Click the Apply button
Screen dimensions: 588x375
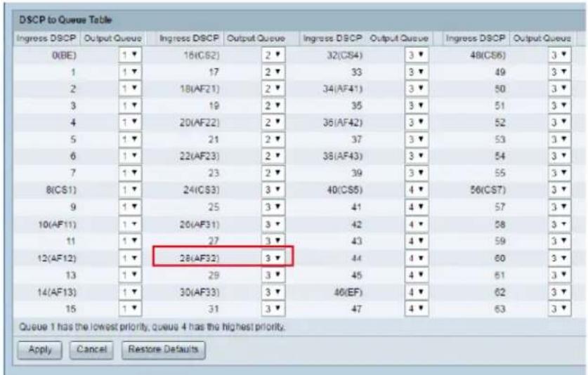coord(40,350)
